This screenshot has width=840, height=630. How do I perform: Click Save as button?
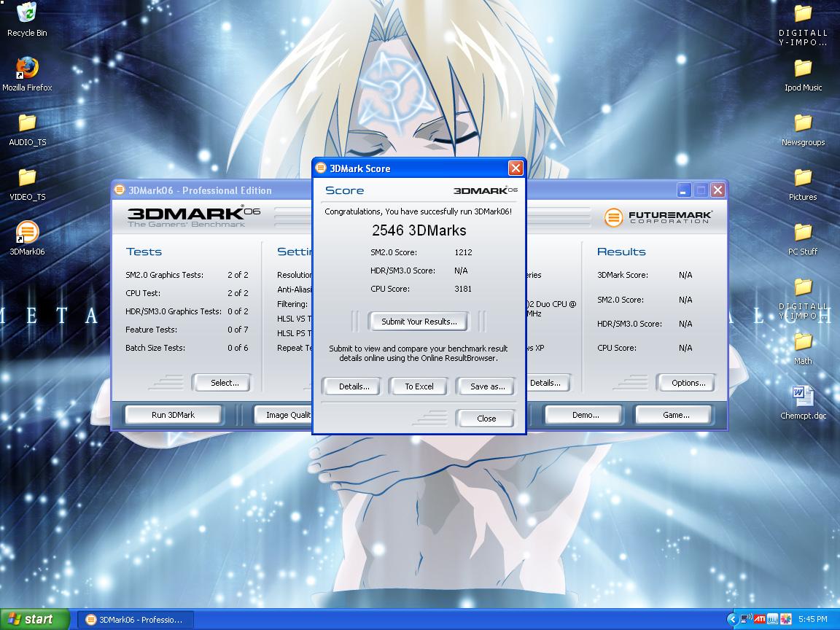486,386
